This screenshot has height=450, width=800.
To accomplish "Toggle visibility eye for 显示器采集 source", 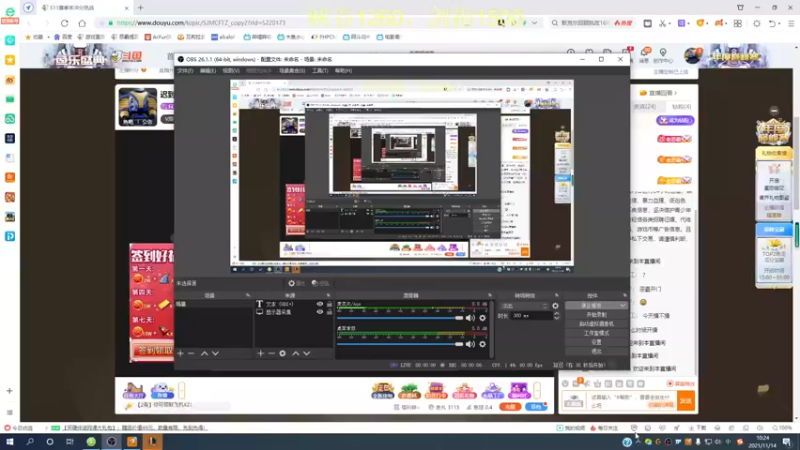I will tap(320, 312).
